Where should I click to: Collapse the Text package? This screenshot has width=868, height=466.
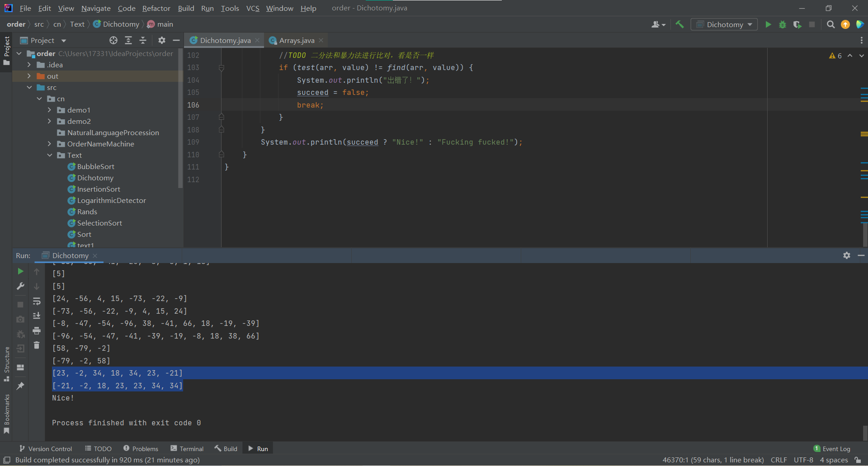pyautogui.click(x=49, y=155)
